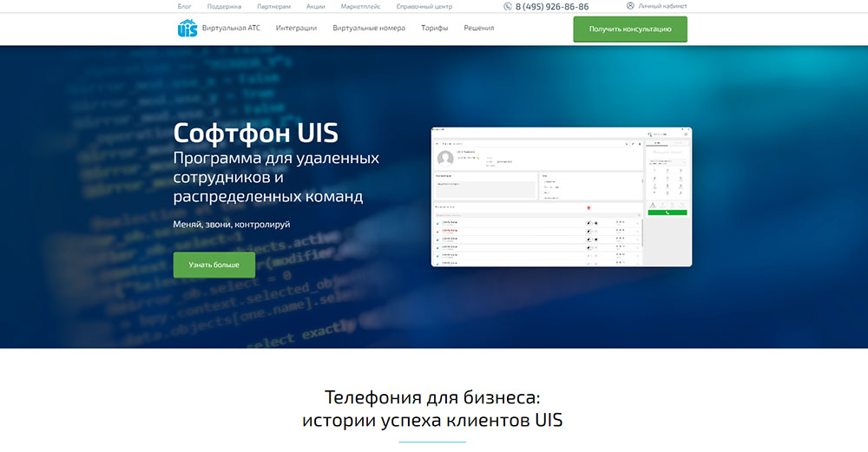The height and width of the screenshot is (452, 868).
Task: Click the contact avatar in softphone preview
Action: 444,158
